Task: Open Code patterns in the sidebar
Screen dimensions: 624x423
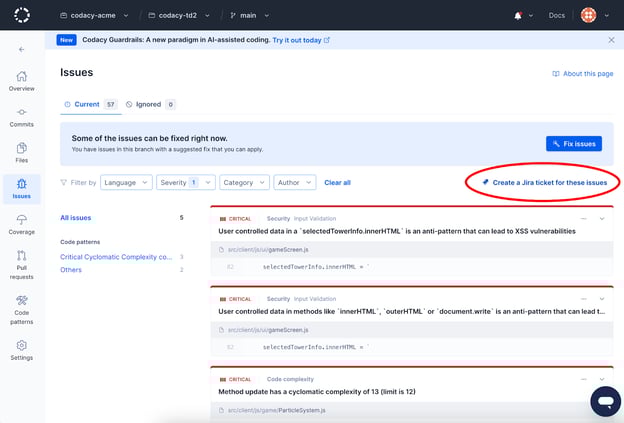Action: coord(21,310)
